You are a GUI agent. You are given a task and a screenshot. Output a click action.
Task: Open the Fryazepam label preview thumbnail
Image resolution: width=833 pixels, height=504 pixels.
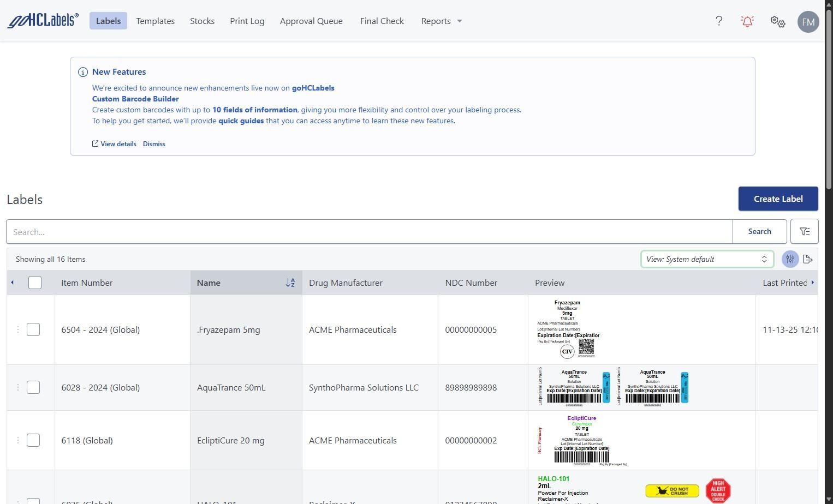click(x=568, y=329)
